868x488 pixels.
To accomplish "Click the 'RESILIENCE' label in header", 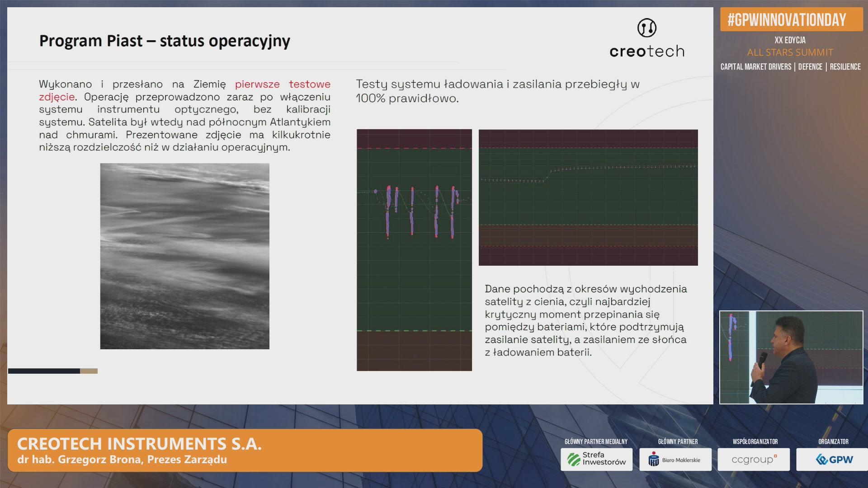I will 844,67.
